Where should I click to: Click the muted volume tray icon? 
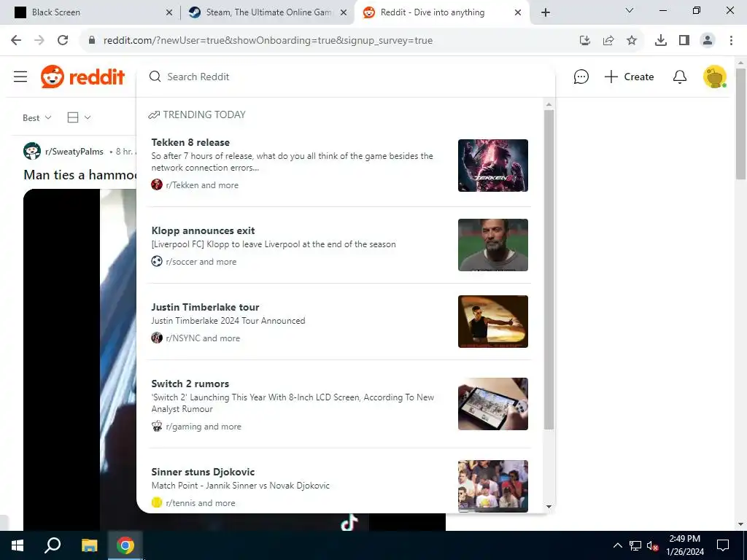[x=653, y=545]
